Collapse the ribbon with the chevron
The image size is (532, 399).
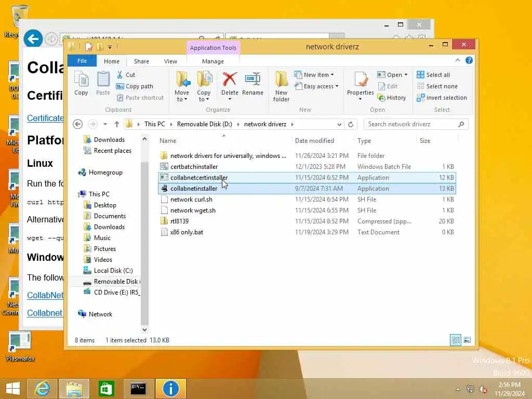[x=457, y=60]
